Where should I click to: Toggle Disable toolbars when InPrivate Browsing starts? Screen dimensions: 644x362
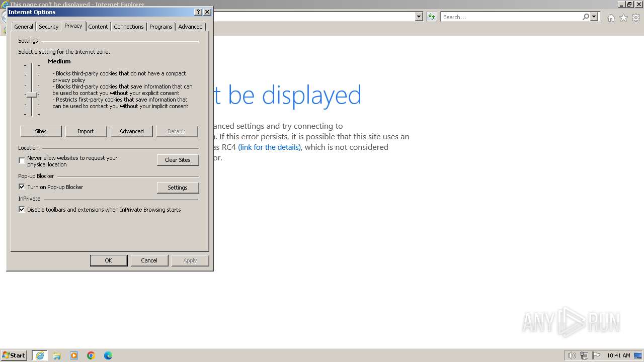coord(22,210)
